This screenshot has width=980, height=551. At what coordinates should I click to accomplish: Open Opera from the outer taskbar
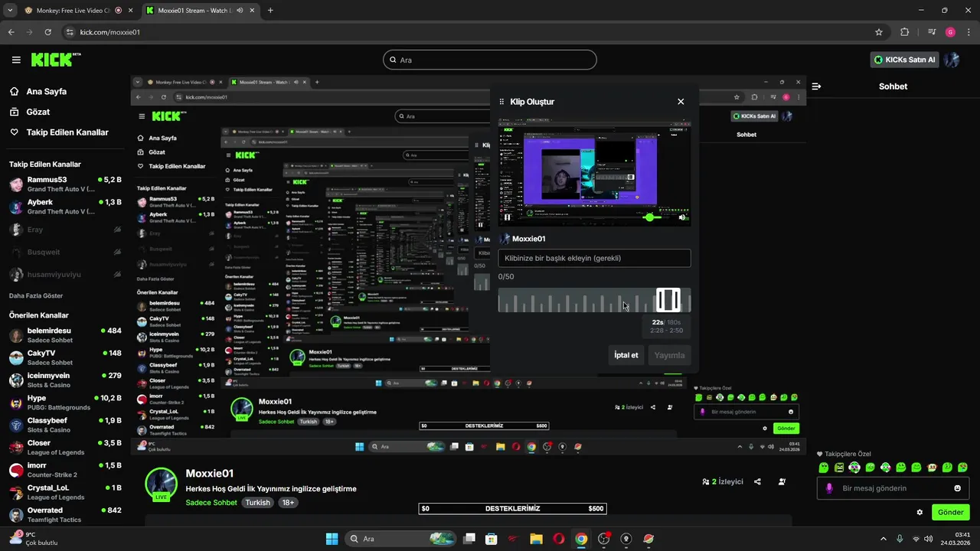click(x=559, y=539)
